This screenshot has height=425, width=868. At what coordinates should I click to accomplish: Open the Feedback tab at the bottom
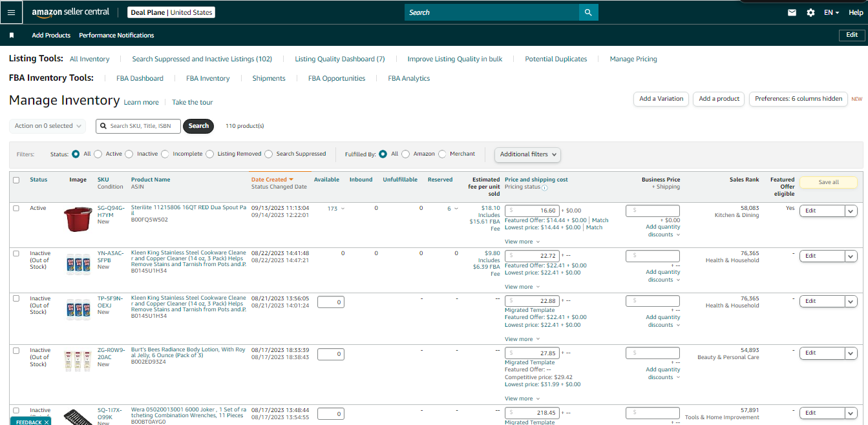click(30, 421)
